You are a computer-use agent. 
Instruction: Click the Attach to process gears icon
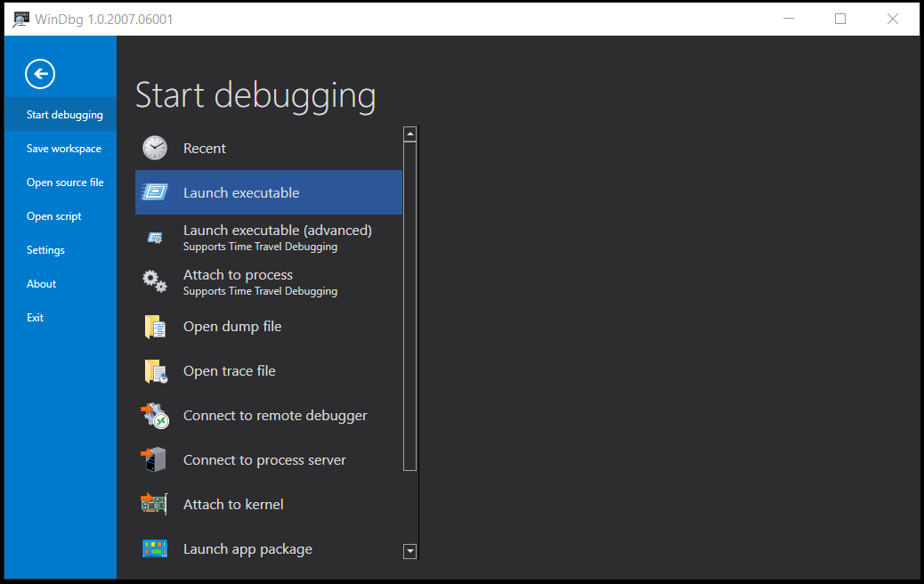coord(154,281)
